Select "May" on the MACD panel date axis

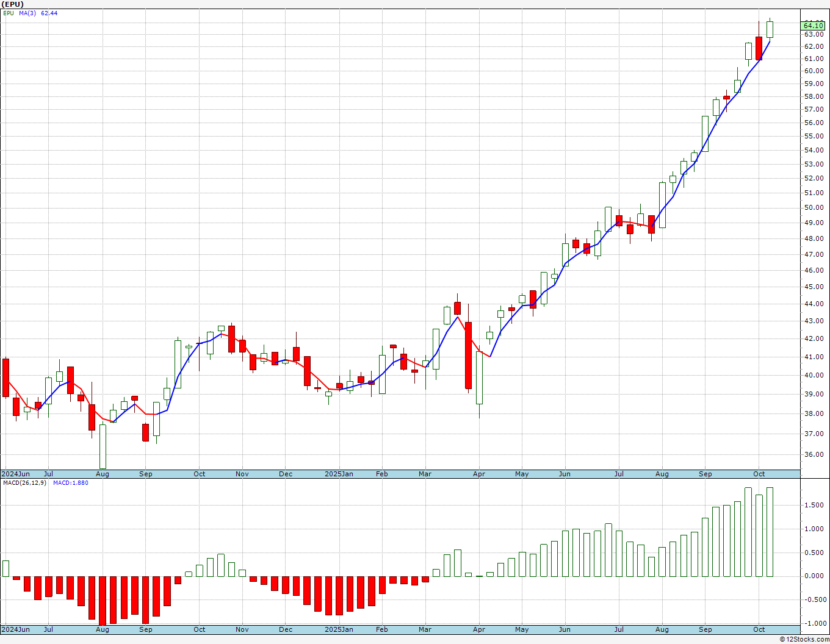click(522, 629)
